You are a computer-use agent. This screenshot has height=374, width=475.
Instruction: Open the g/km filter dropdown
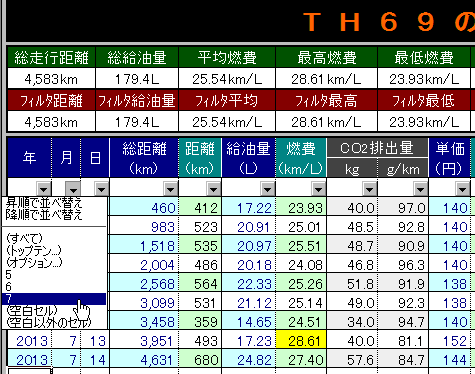(420, 189)
